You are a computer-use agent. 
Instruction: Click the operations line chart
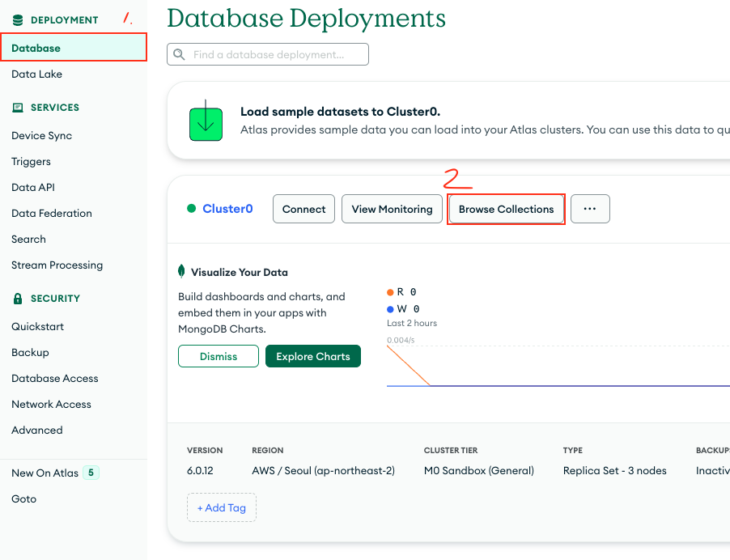(558, 367)
